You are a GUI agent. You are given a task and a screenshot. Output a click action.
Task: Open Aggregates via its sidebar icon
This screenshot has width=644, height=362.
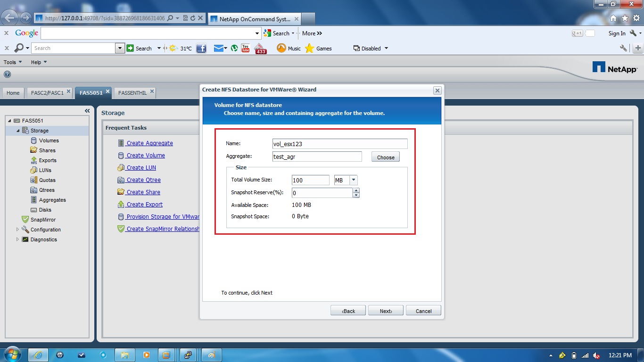pos(35,199)
